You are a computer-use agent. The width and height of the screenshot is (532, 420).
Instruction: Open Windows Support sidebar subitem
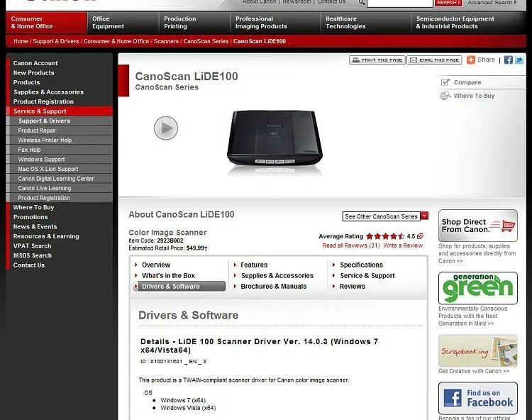tap(60, 160)
